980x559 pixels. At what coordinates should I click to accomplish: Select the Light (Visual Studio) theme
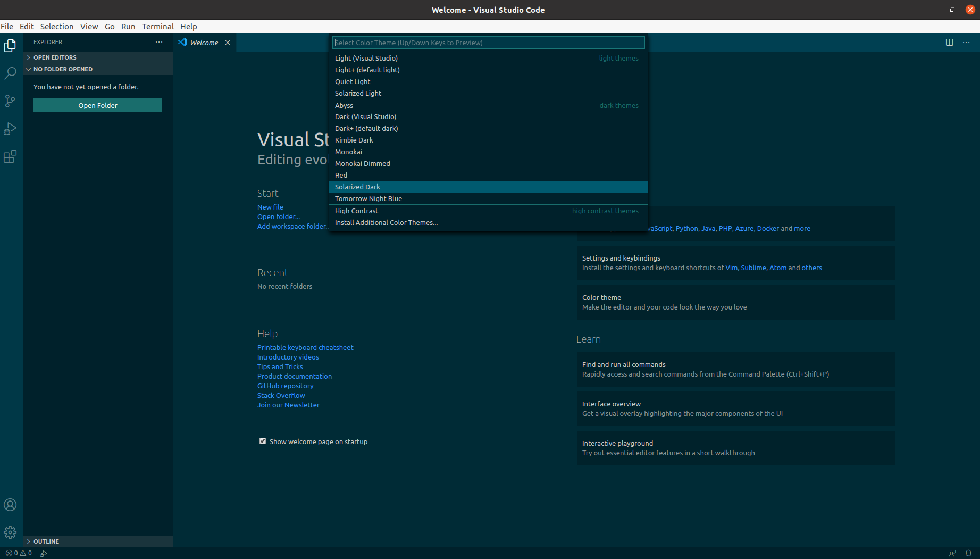[x=488, y=58]
